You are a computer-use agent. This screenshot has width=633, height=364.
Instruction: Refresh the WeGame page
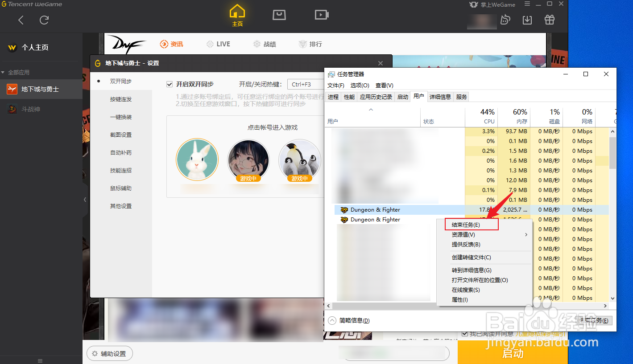(44, 20)
